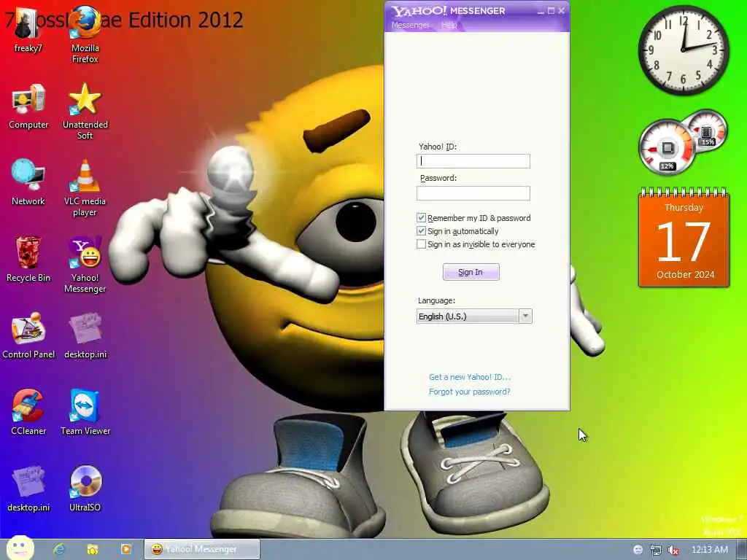Enable Sign in as invisible to everyone
Viewport: 747px width, 560px height.
(421, 244)
